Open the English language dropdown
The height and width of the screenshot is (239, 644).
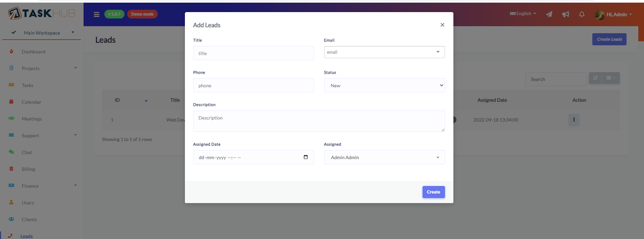523,14
